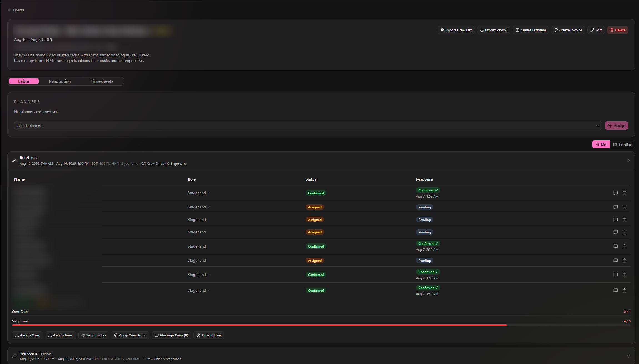Click the Role column header
The height and width of the screenshot is (364, 639).
(x=191, y=179)
